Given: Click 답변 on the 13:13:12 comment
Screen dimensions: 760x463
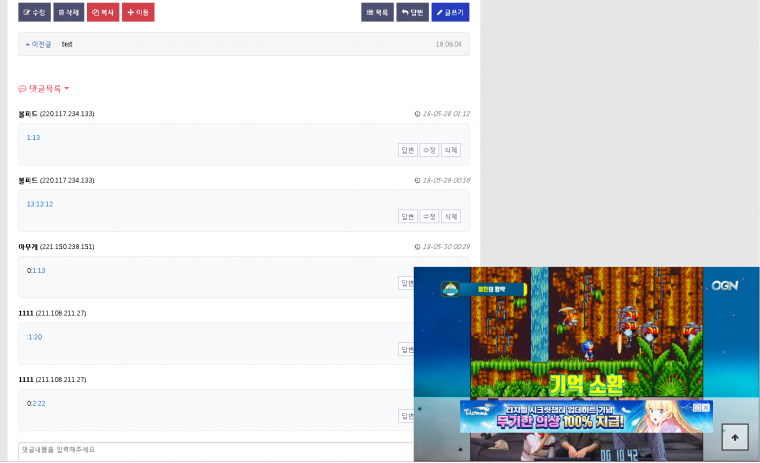Looking at the screenshot, I should (408, 217).
